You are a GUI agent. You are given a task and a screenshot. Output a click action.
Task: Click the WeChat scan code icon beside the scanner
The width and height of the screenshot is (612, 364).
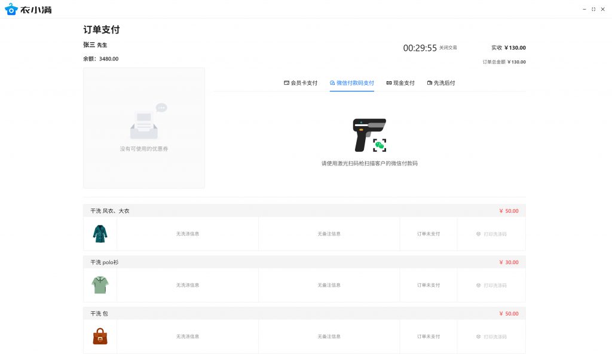(x=380, y=145)
